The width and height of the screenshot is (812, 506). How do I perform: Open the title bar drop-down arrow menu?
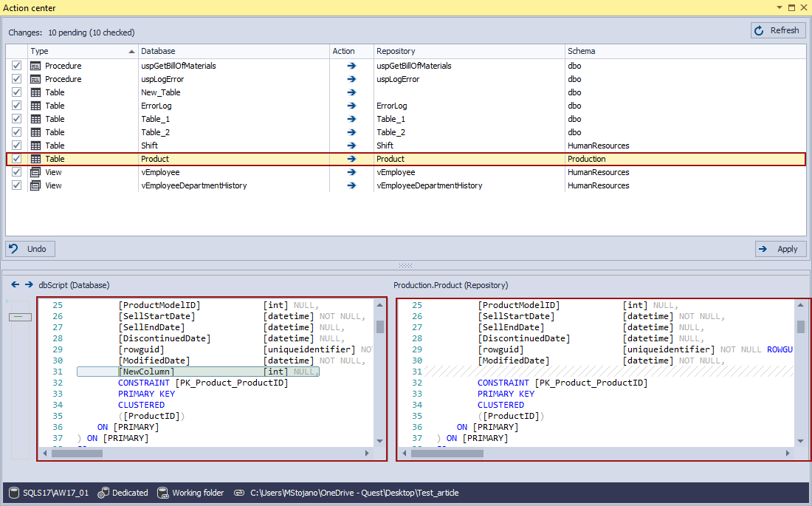[778, 8]
